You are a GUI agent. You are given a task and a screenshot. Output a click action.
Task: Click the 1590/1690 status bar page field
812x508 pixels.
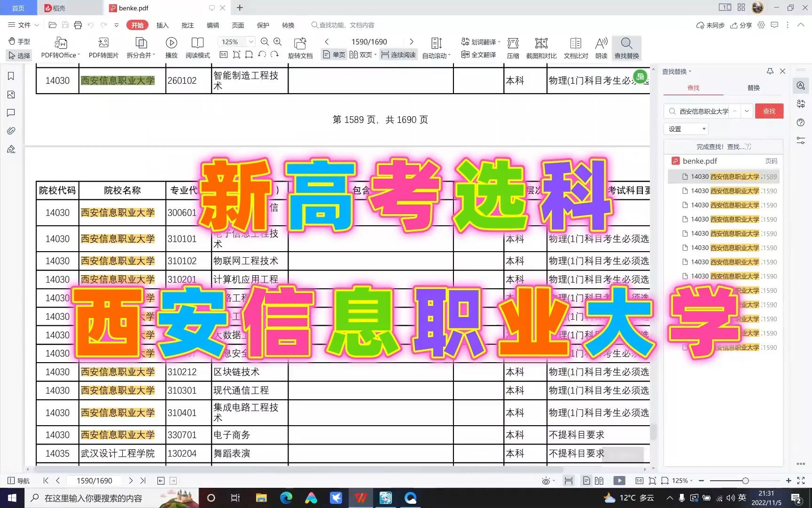coord(94,481)
